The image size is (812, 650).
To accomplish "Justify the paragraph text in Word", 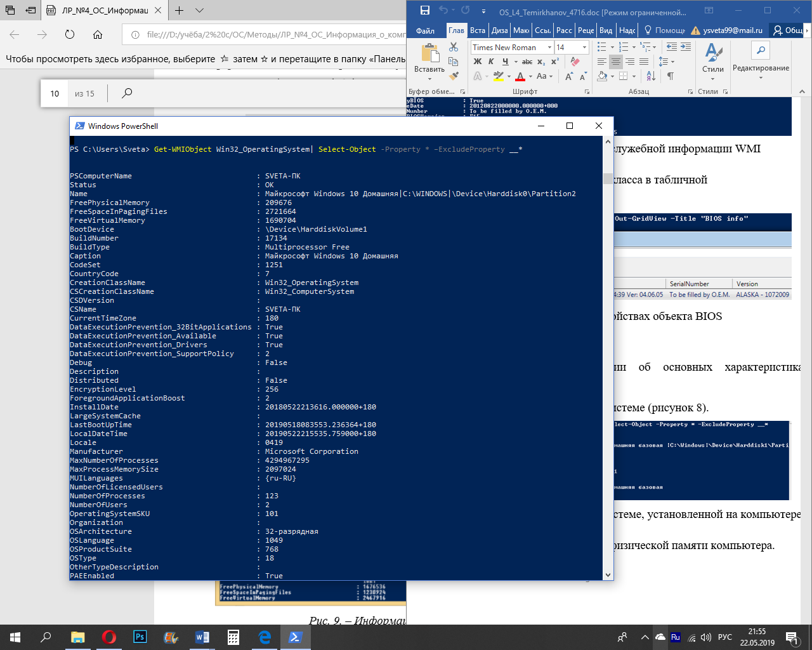I will [x=644, y=62].
